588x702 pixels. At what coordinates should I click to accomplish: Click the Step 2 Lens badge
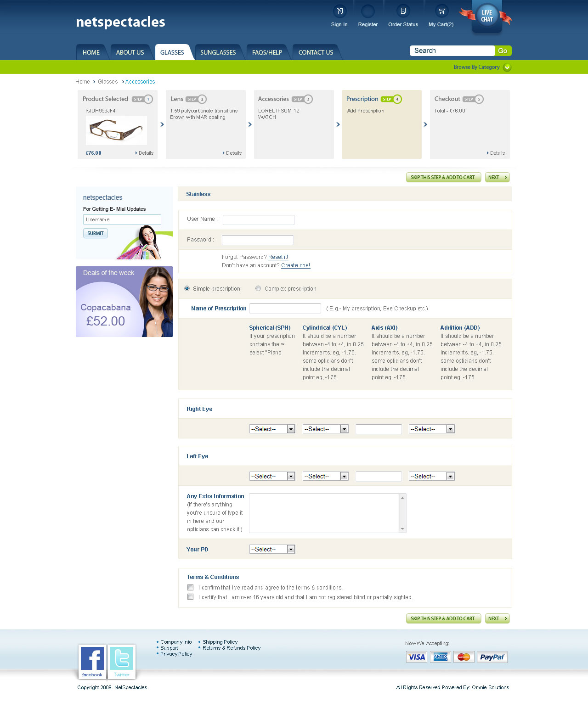(196, 99)
